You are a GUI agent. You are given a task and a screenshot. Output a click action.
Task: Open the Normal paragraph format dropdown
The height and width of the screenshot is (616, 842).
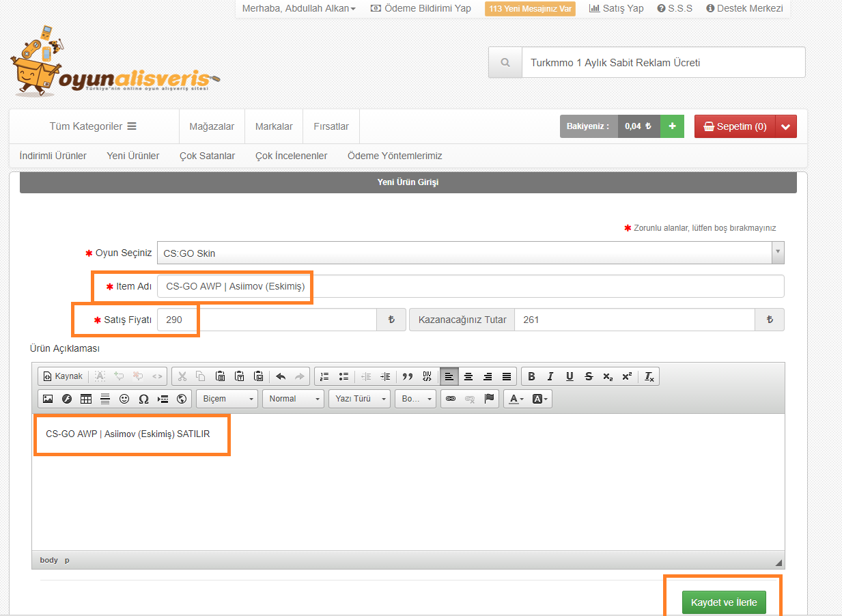[x=293, y=398]
